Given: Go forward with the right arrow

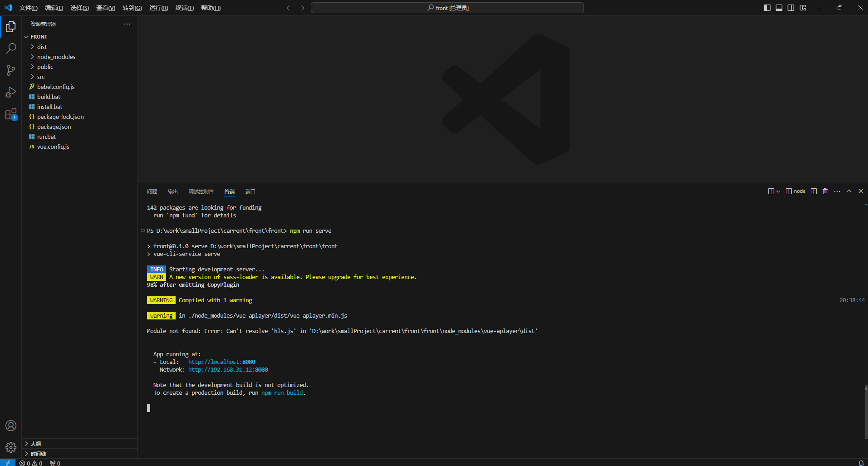Looking at the screenshot, I should point(301,8).
